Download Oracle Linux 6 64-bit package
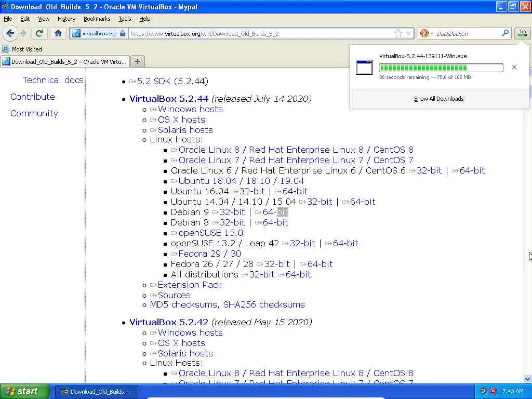The width and height of the screenshot is (532, 399). pos(472,170)
